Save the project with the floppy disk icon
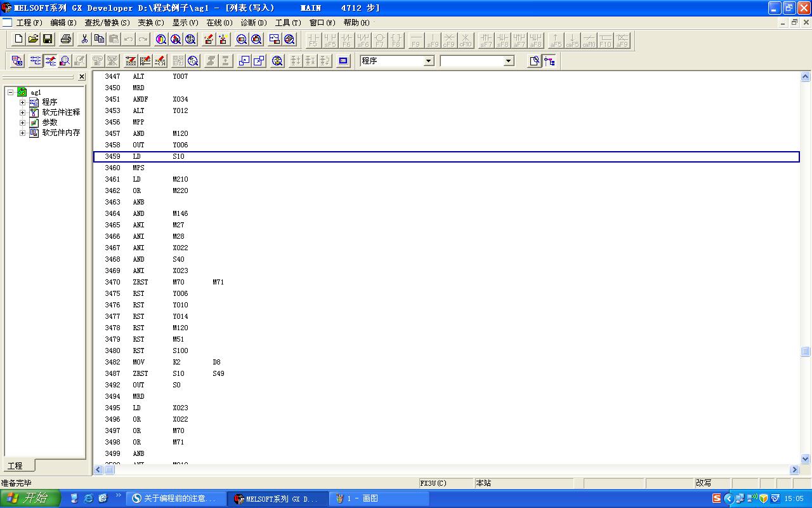This screenshot has width=812, height=508. (48, 39)
